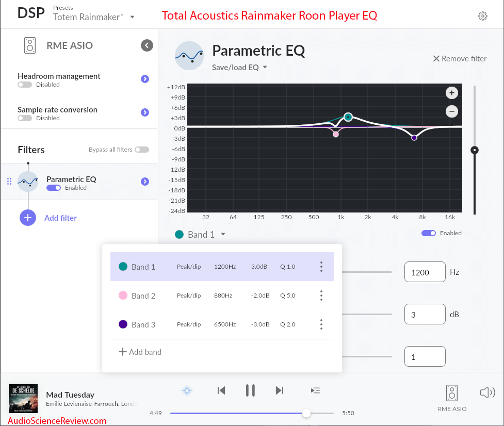Screen dimensions: 504x426
Task: Click the vertical gain slider knob
Action: [475, 150]
